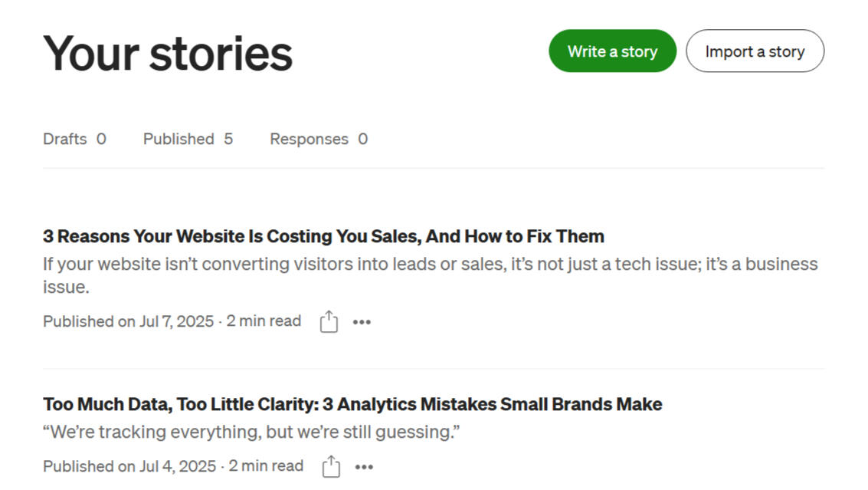Share the 'Too Much Data' story

(331, 466)
